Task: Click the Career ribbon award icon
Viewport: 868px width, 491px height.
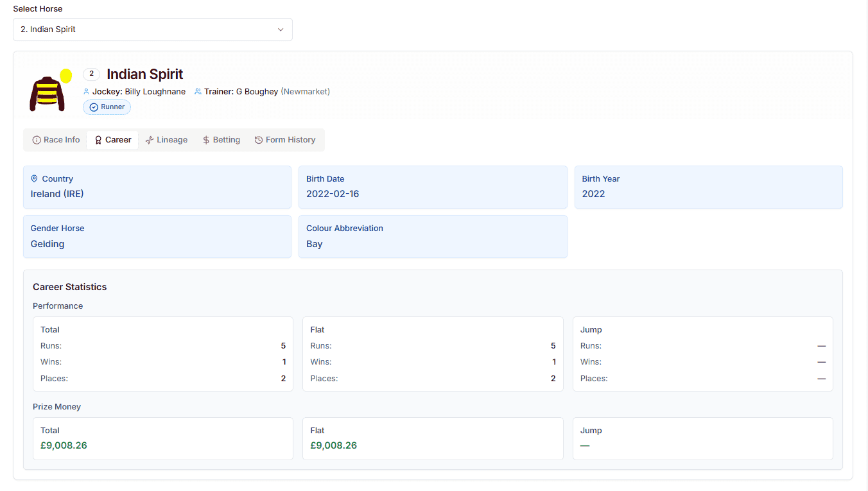Action: click(98, 140)
